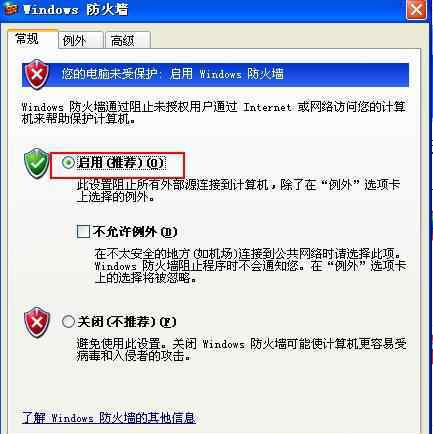Click the 启用(推荐)(O) label text
Screen dimensions: 433x434
click(x=121, y=163)
